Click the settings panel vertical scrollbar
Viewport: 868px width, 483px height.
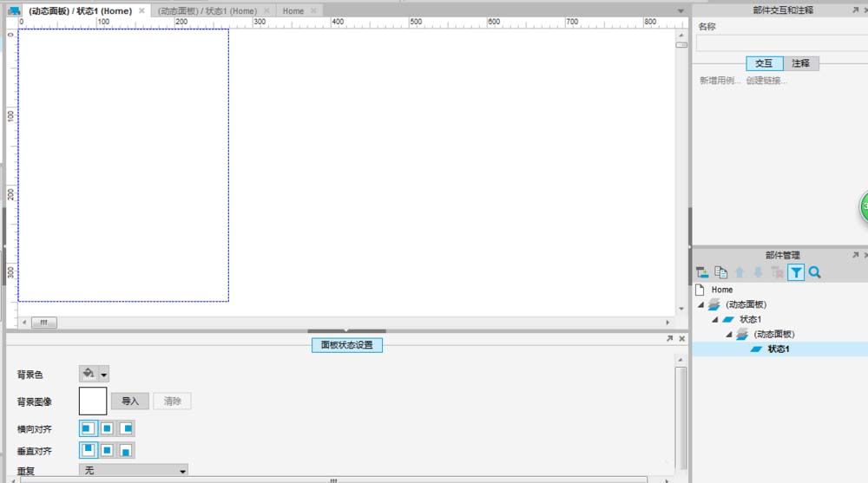point(681,418)
